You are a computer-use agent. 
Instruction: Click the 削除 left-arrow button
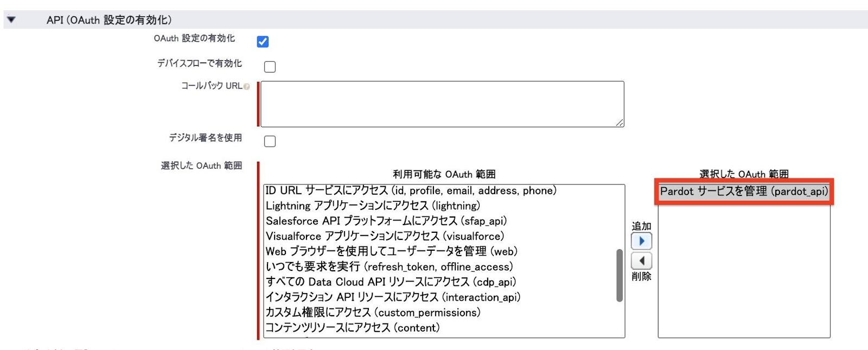(x=641, y=261)
